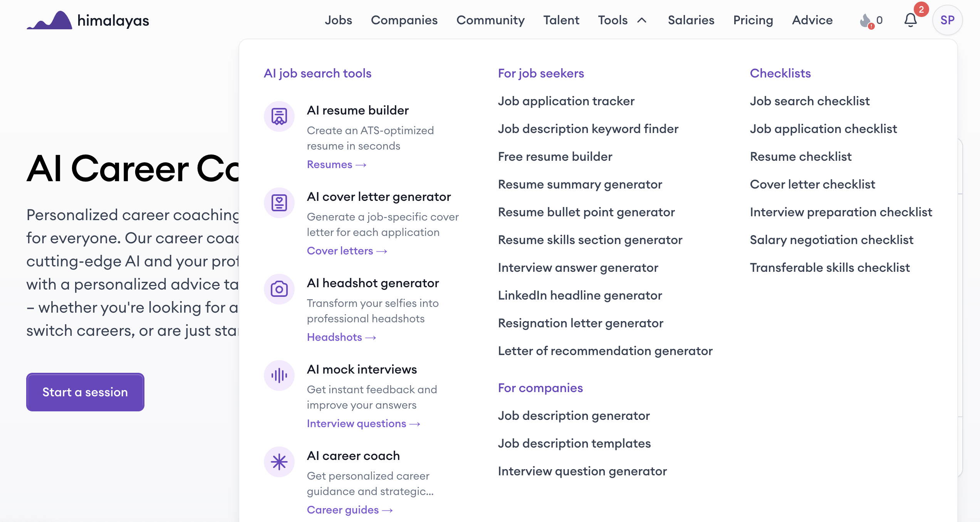Image resolution: width=980 pixels, height=522 pixels.
Task: Click the AI cover letter generator icon
Action: click(x=279, y=203)
